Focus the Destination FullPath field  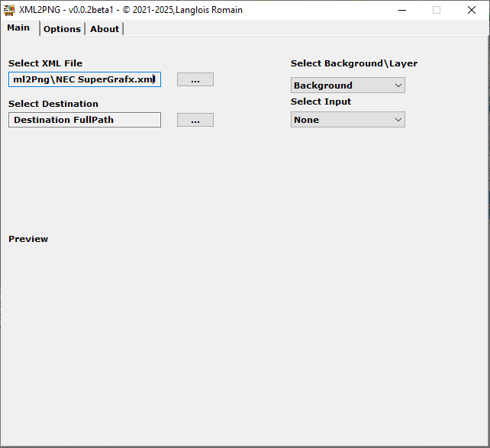pyautogui.click(x=84, y=120)
